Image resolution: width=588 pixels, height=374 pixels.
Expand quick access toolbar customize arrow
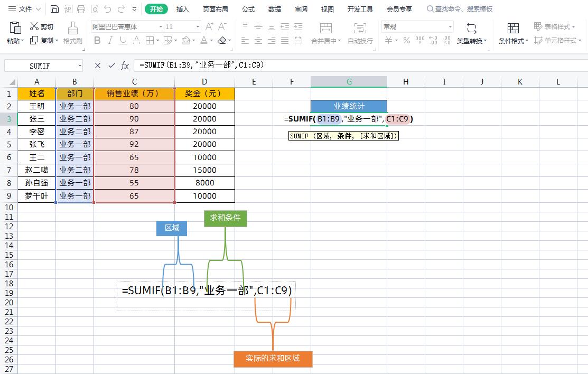point(135,9)
